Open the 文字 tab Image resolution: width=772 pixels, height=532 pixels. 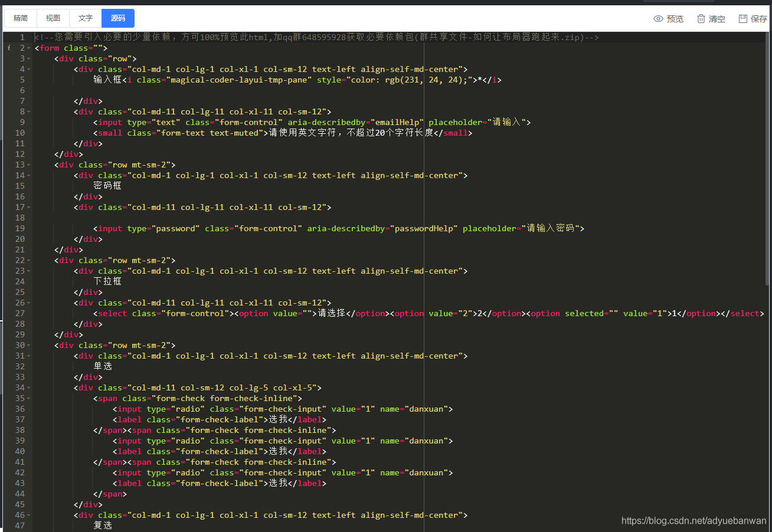86,18
